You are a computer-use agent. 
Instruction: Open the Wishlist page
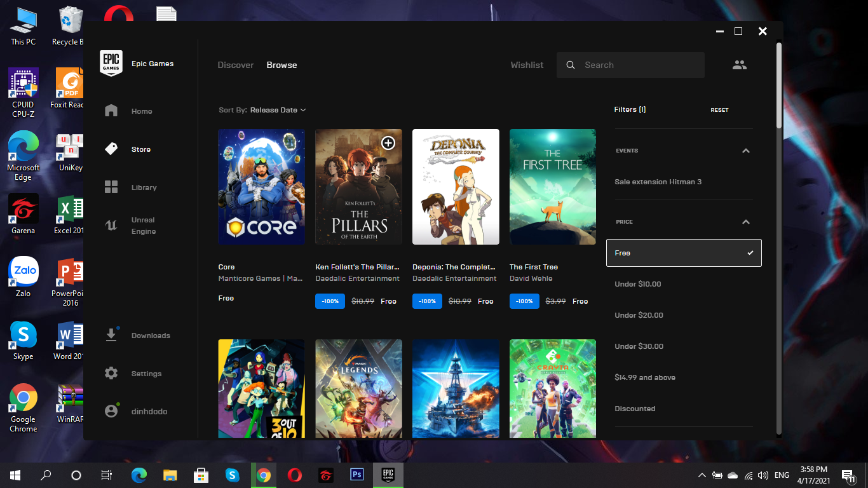527,65
